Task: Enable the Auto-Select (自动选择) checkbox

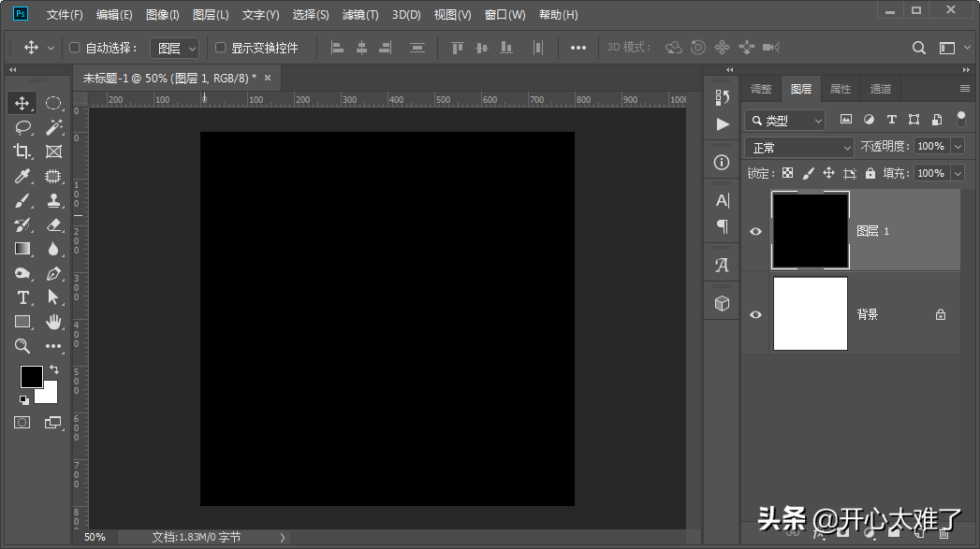Action: click(x=74, y=48)
